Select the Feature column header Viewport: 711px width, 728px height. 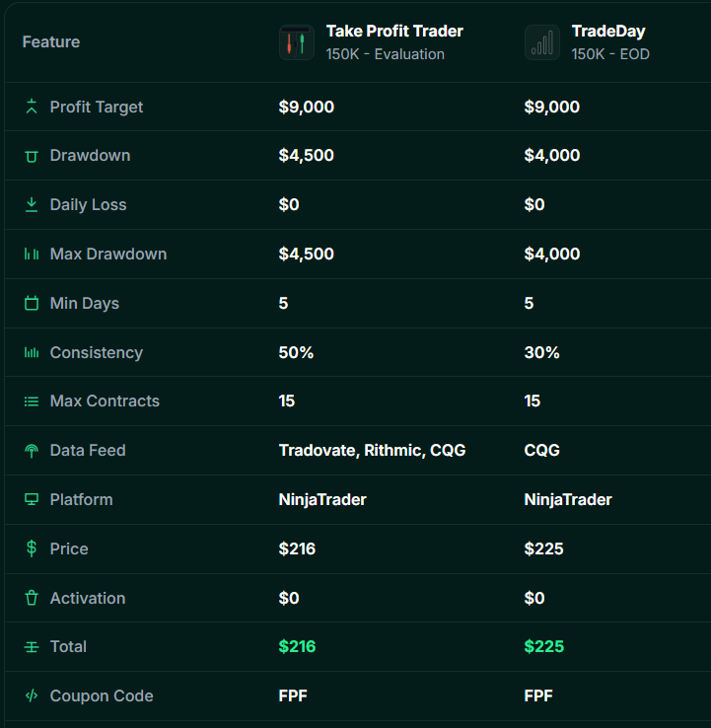coord(51,41)
